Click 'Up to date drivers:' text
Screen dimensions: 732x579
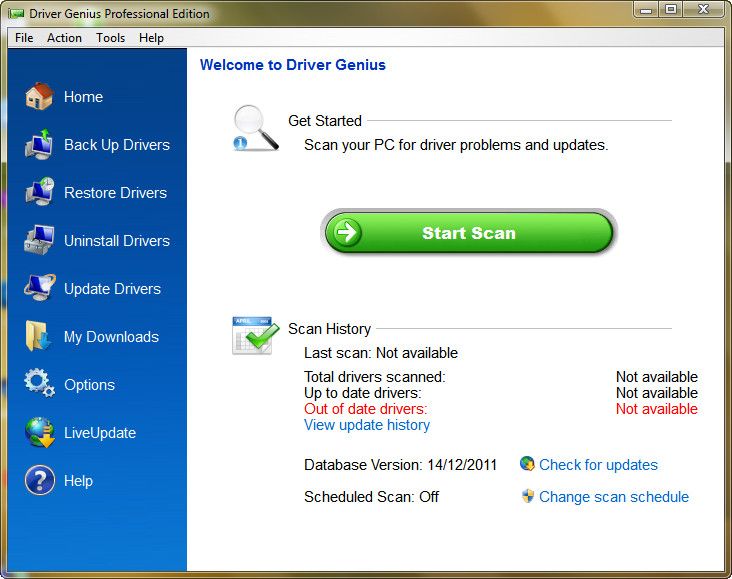363,393
